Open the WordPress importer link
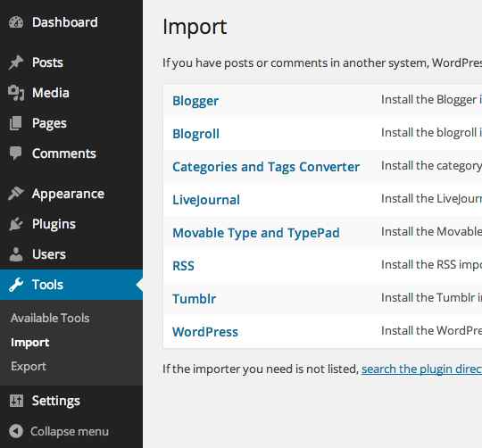The image size is (482, 448). pyautogui.click(x=205, y=332)
